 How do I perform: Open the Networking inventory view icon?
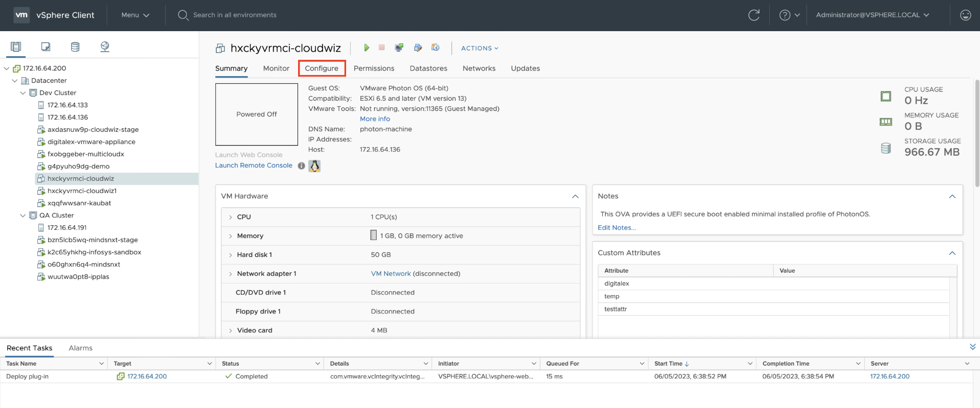[105, 47]
